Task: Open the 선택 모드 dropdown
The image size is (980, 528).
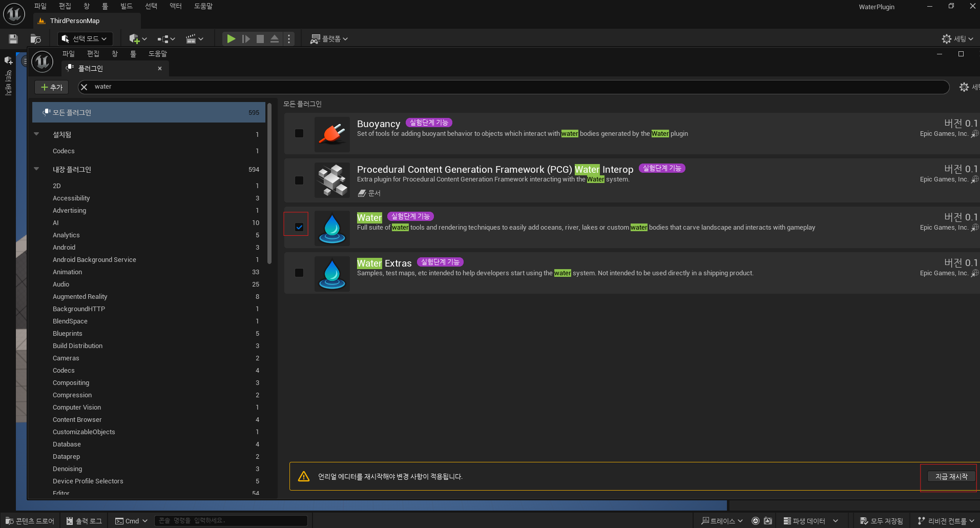Action: coord(85,39)
